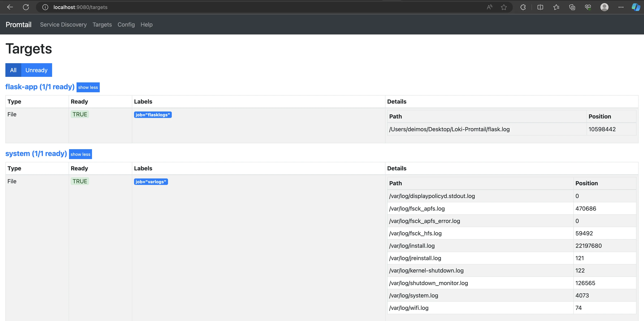This screenshot has width=644, height=321.
Task: Open the Config nav item
Action: [x=126, y=24]
